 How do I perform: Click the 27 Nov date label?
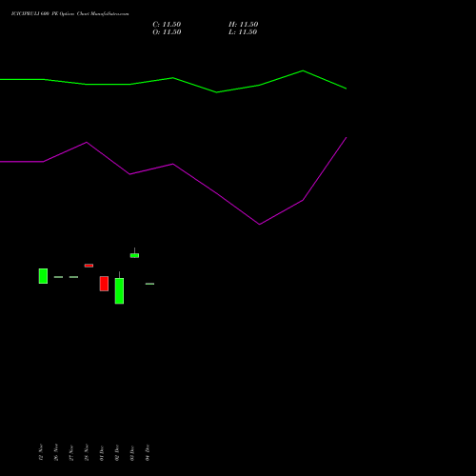point(71,452)
